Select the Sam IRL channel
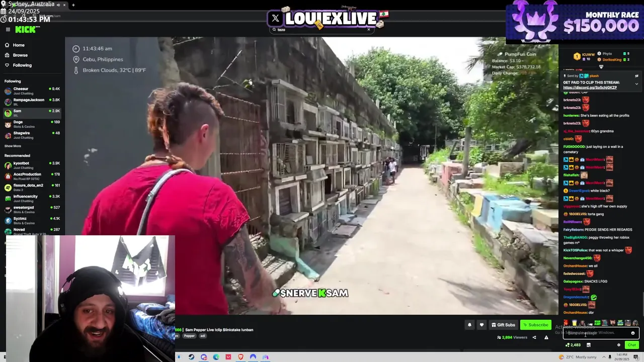This screenshot has height=362, width=644. (x=32, y=113)
